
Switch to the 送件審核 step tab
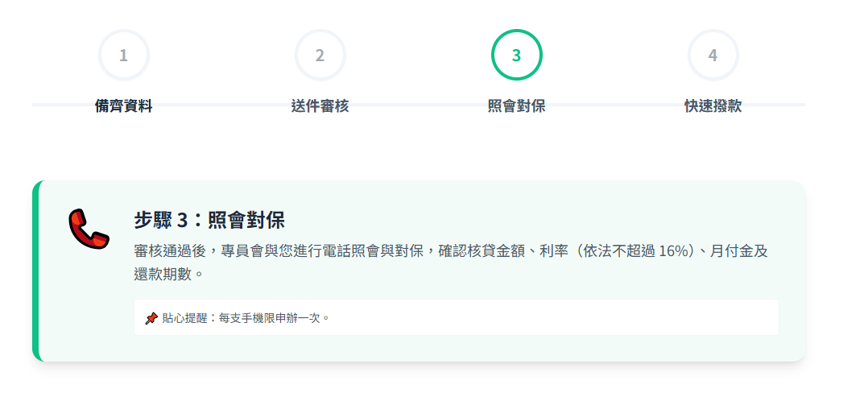[x=320, y=105]
